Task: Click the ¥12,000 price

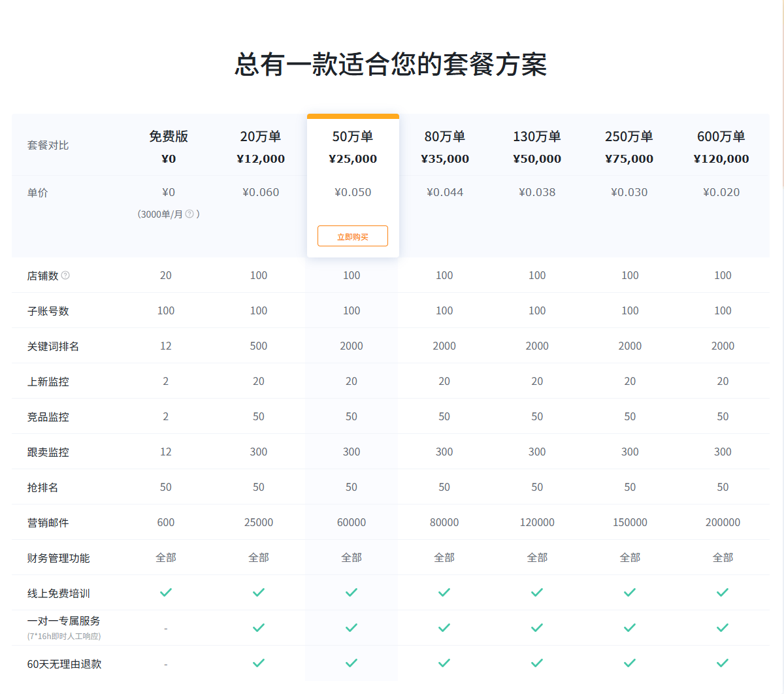Action: [x=261, y=159]
